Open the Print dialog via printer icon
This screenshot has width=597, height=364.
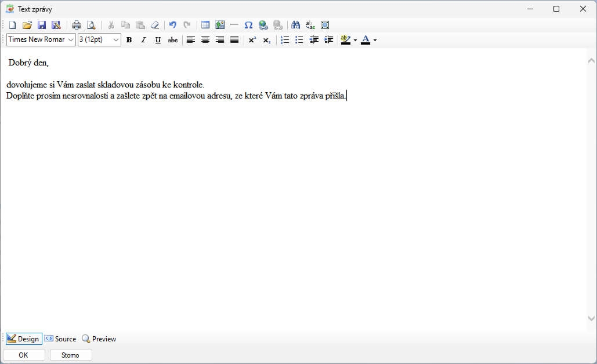[77, 25]
